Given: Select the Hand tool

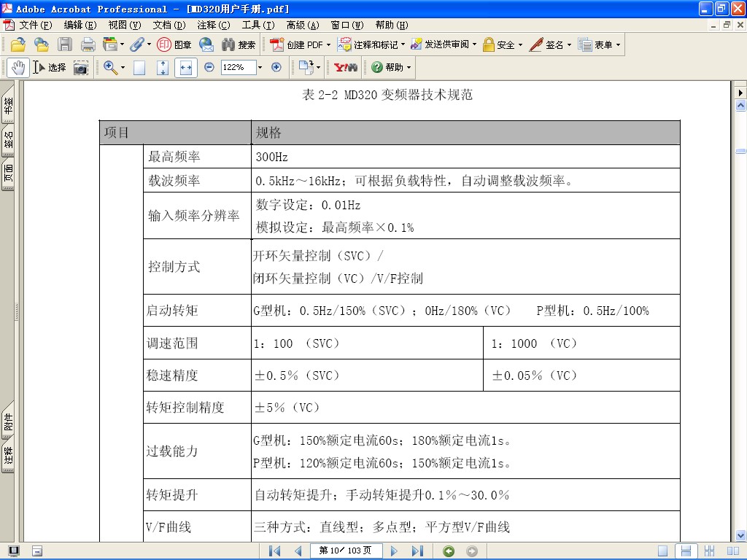Looking at the screenshot, I should click(18, 68).
